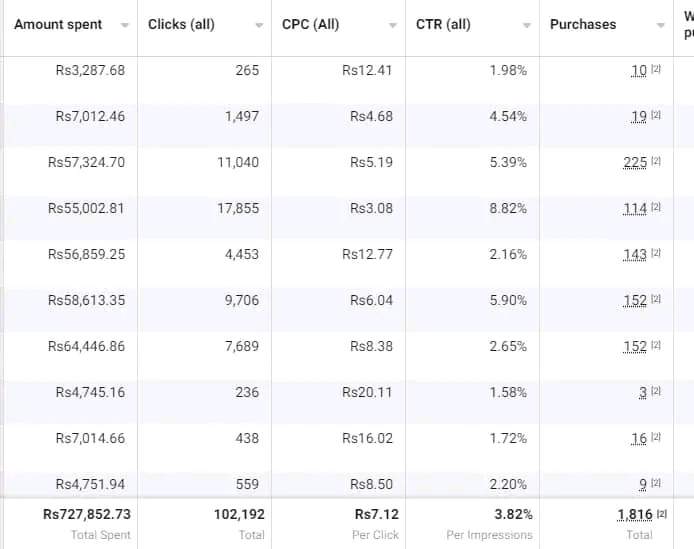Sort by the Amount spent header label
This screenshot has width=694, height=549.
[58, 24]
